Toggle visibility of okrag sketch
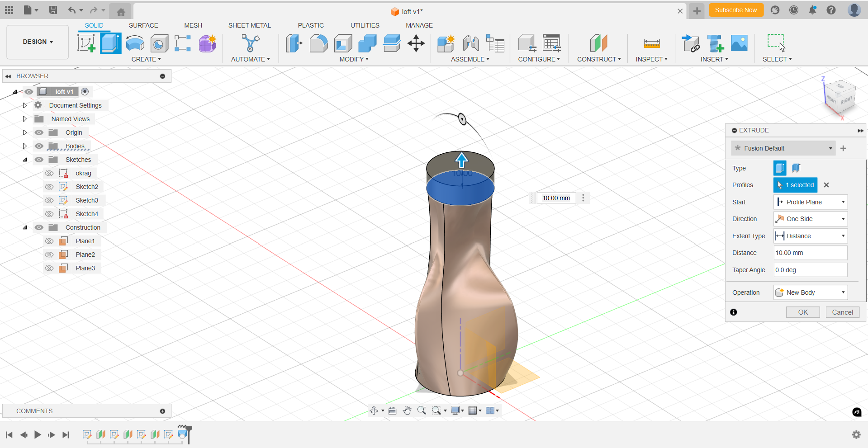This screenshot has height=448, width=868. point(49,173)
